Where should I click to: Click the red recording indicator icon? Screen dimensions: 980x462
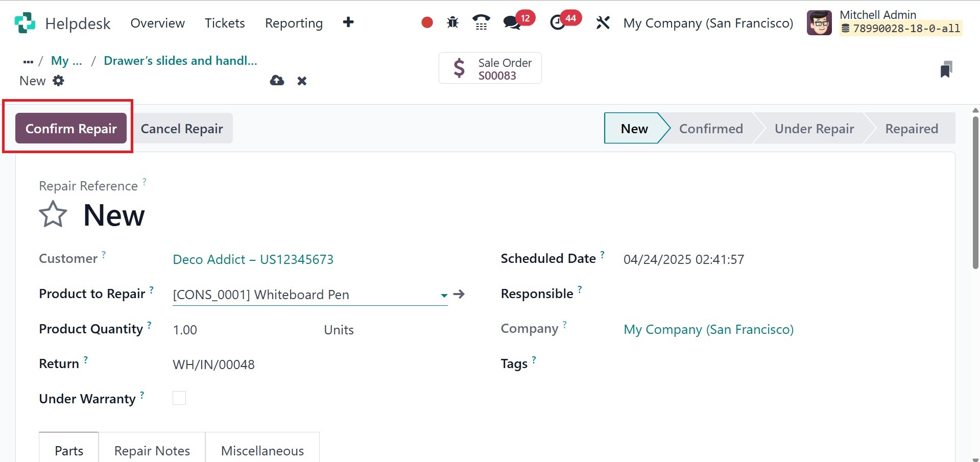pyautogui.click(x=427, y=22)
